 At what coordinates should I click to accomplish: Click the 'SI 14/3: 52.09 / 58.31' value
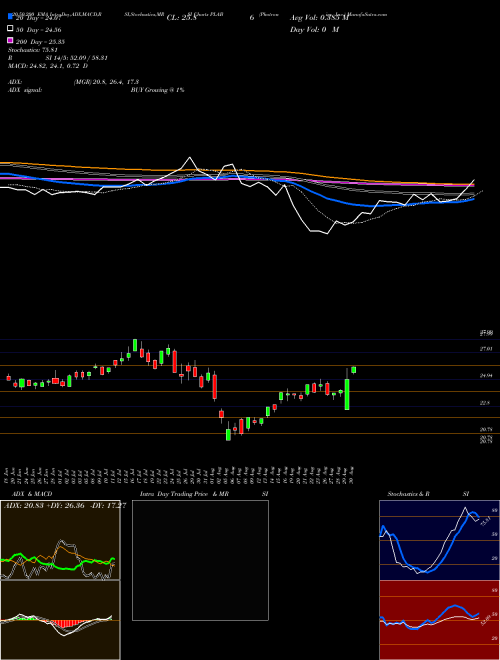coord(77,58)
